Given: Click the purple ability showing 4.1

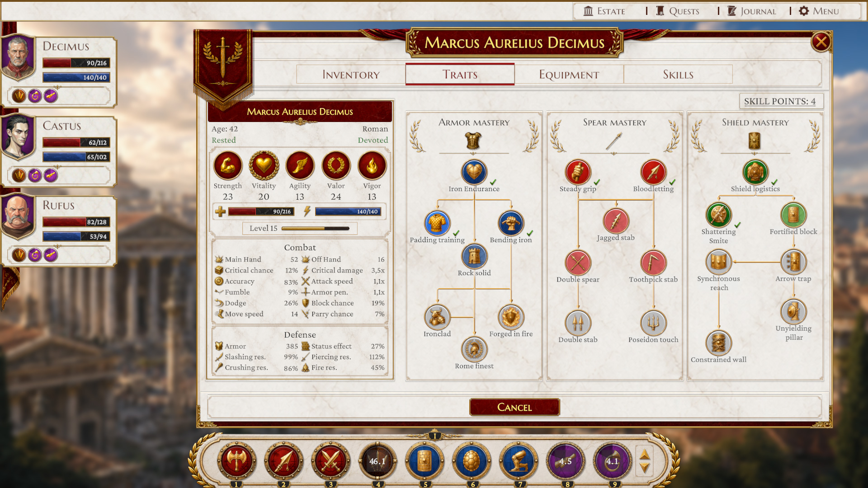Looking at the screenshot, I should pyautogui.click(x=613, y=461).
